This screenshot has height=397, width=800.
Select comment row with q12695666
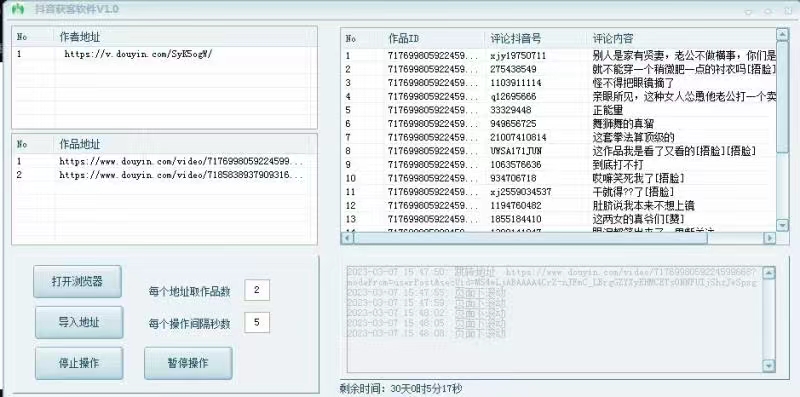point(559,96)
